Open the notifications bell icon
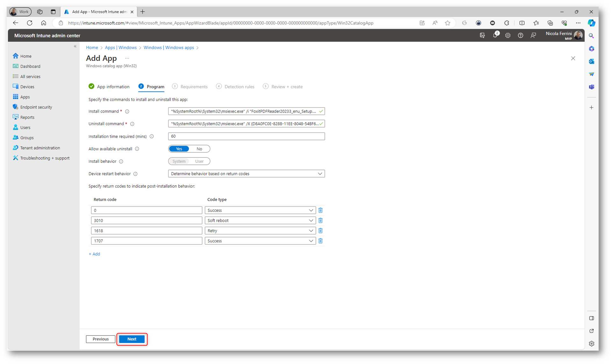Viewport: 612px width, 364px height. 495,36
